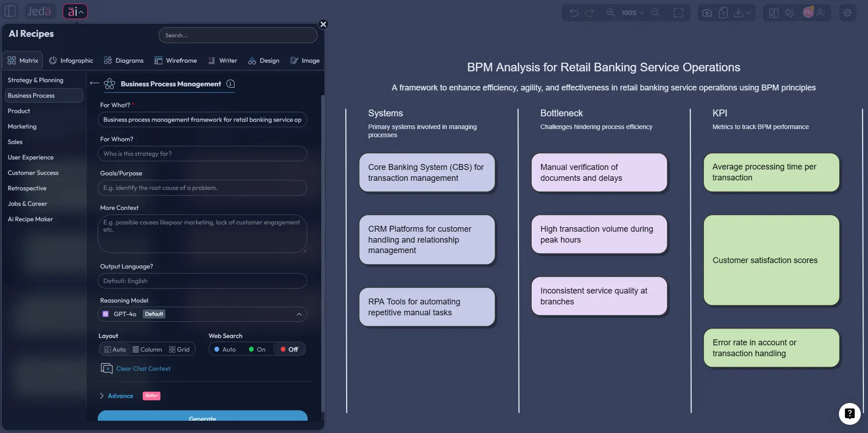Open the help chat bubble
This screenshot has width=868, height=433.
[849, 414]
